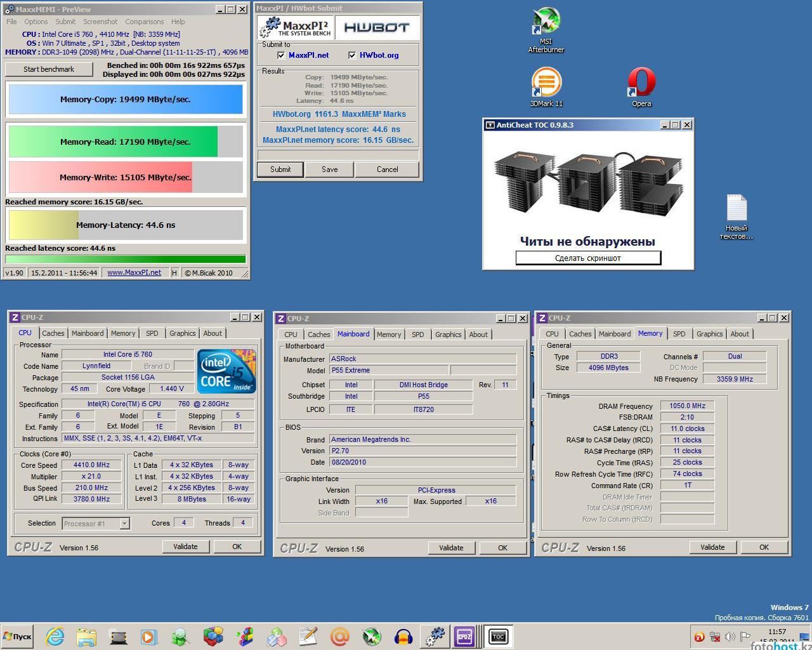Launch Opera from the desktop icon
812x650 pixels.
pyautogui.click(x=641, y=88)
